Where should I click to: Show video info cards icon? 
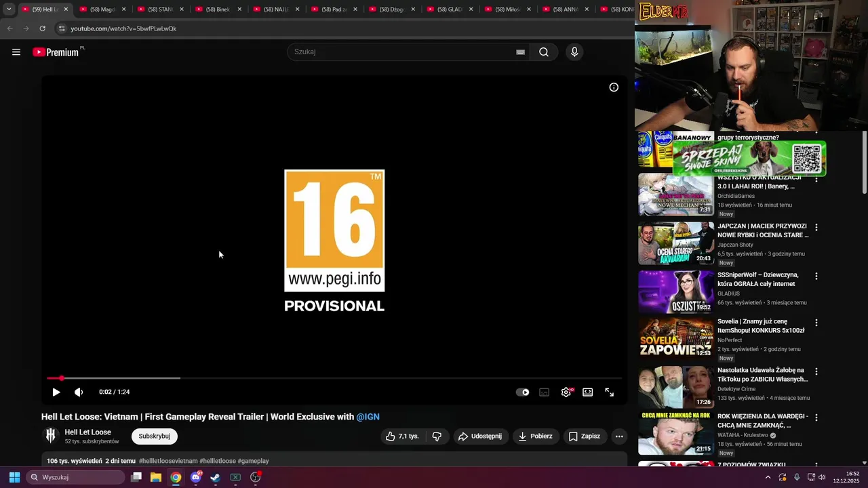[x=614, y=87]
